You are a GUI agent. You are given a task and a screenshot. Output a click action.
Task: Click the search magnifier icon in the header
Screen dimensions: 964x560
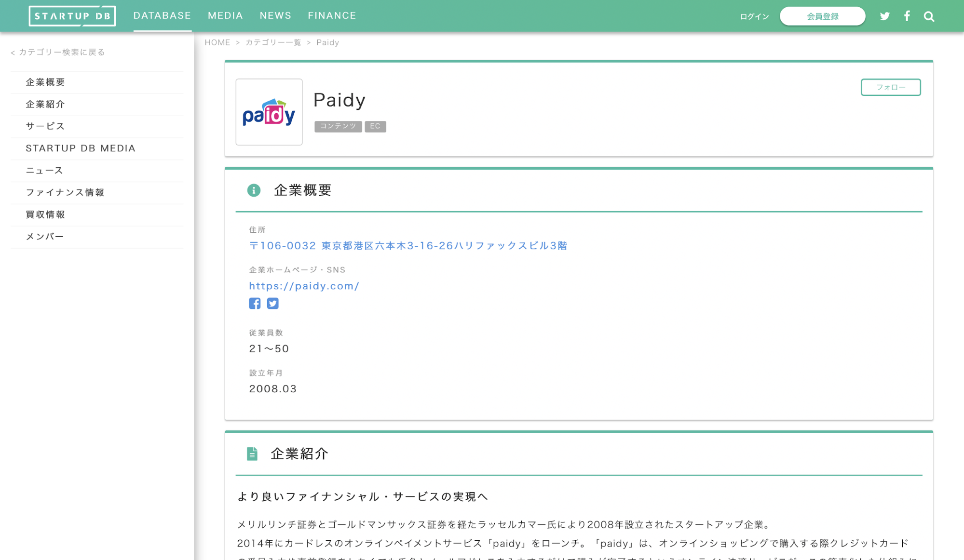929,15
